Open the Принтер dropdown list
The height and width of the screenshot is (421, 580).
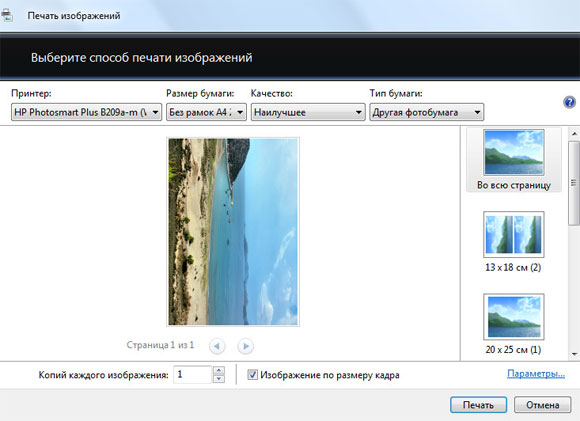point(87,112)
